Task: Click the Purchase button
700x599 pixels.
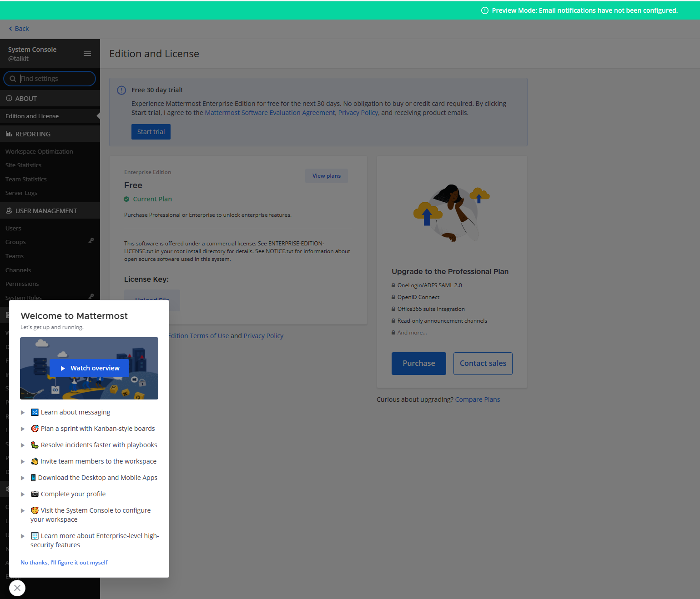Action: pyautogui.click(x=419, y=363)
